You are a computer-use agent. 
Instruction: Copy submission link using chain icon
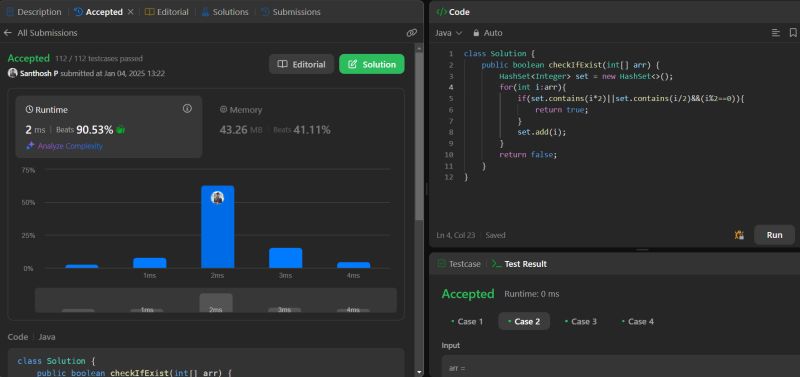pyautogui.click(x=411, y=33)
